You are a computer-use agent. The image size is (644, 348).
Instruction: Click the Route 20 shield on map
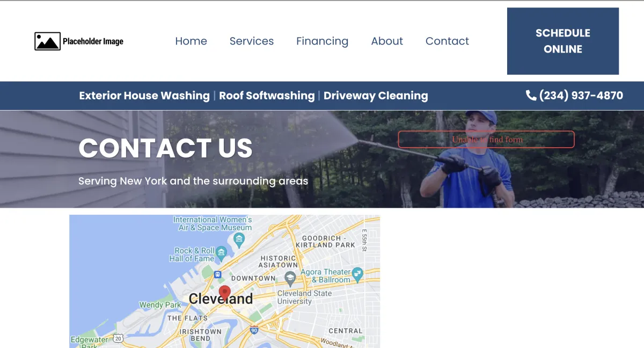[118, 338]
